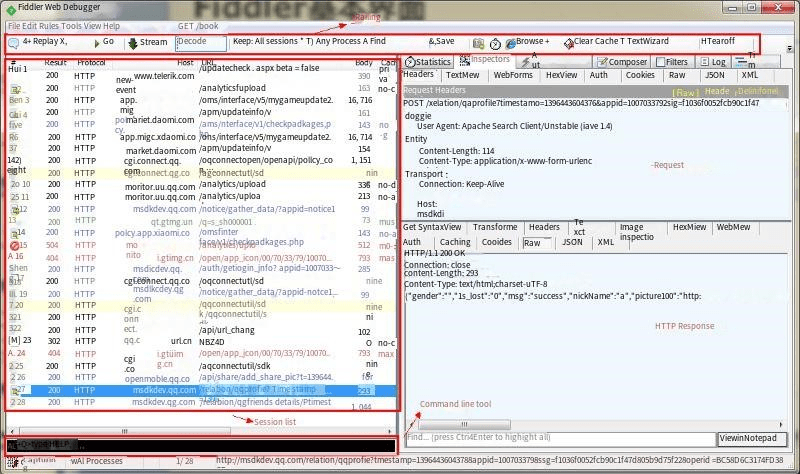Click the Browse globe icon
This screenshot has height=474, width=800.
[510, 44]
